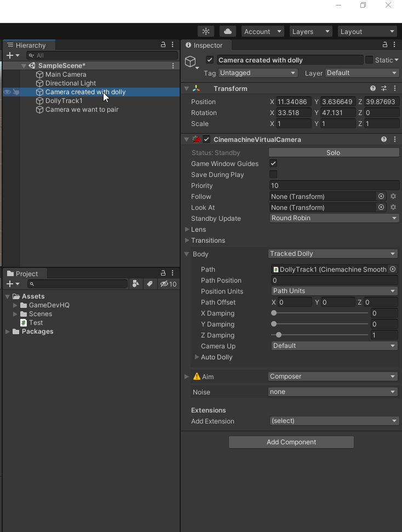Screen dimensions: 402x532
Task: Click gear icon beside Follow field
Action: coord(393,196)
